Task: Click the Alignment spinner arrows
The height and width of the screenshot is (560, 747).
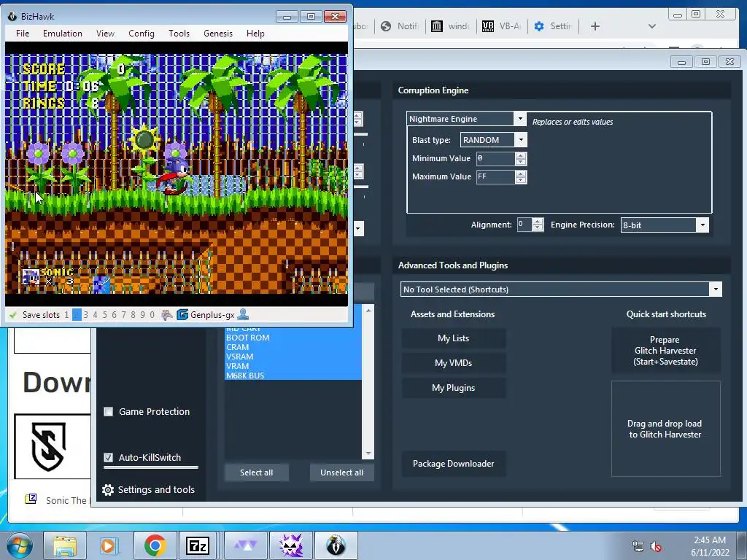Action: (x=538, y=225)
